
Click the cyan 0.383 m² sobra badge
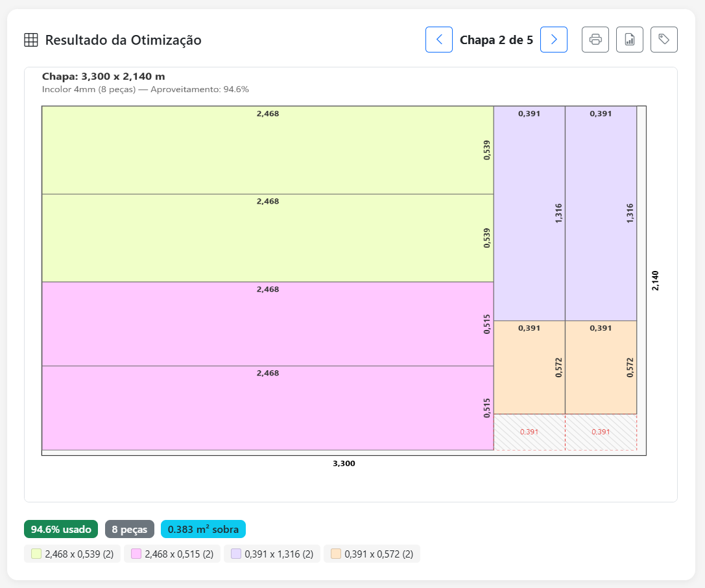(x=203, y=529)
